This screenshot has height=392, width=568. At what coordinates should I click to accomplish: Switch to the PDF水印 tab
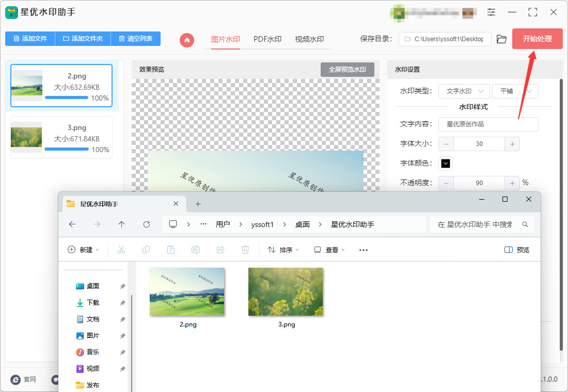click(267, 39)
